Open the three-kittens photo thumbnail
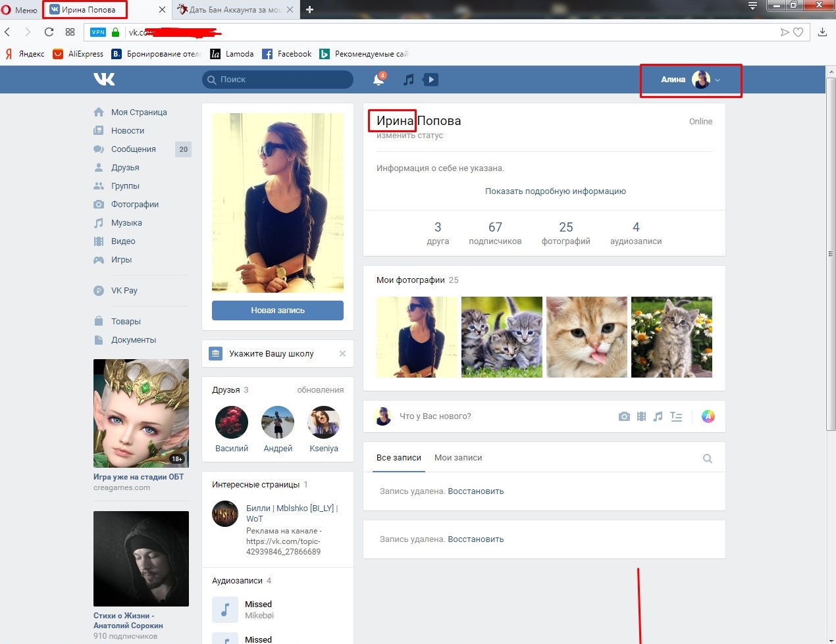 [502, 337]
